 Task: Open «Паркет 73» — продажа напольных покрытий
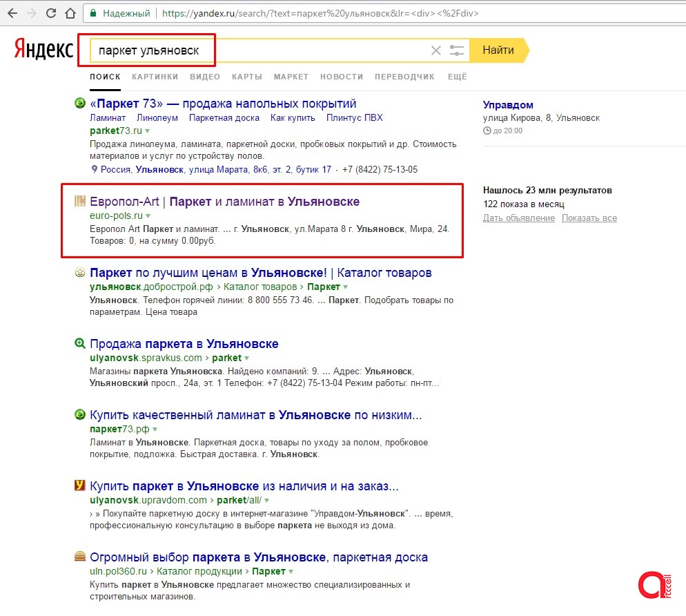pos(223,104)
